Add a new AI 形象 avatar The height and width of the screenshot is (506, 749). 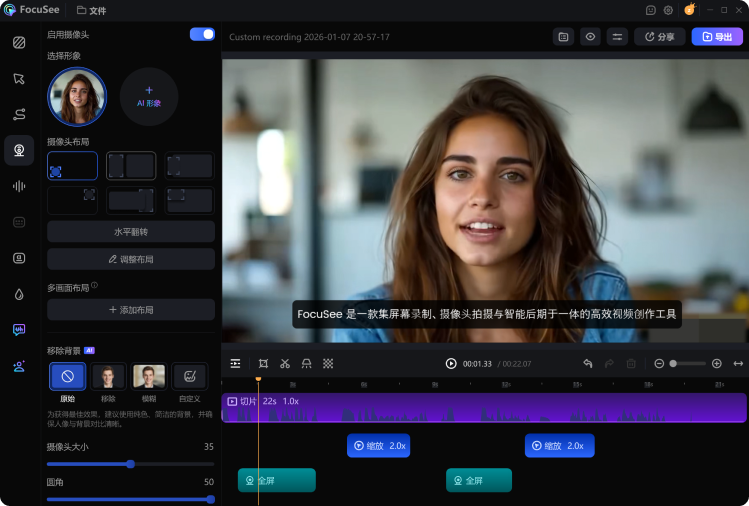[x=149, y=97]
